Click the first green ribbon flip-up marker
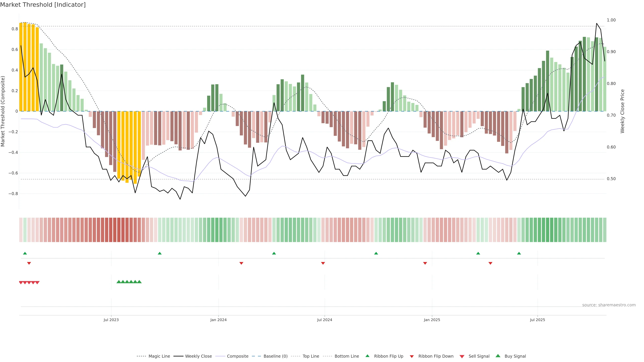 click(x=25, y=253)
